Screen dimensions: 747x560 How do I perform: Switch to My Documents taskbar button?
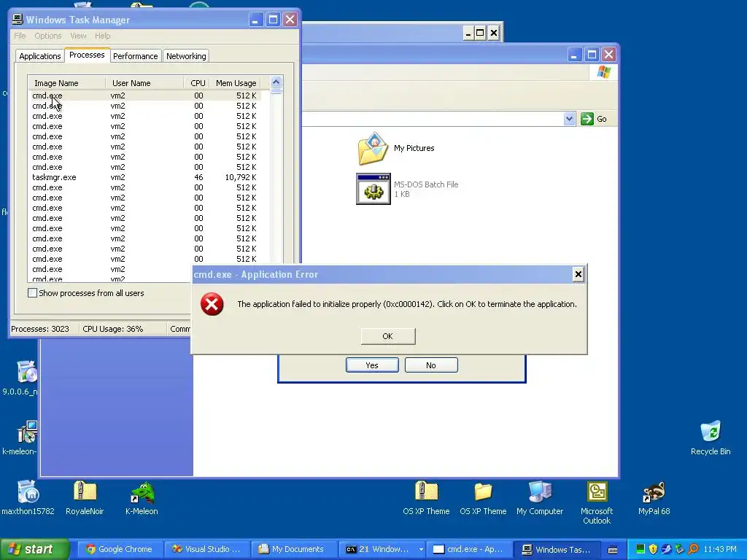pos(294,550)
